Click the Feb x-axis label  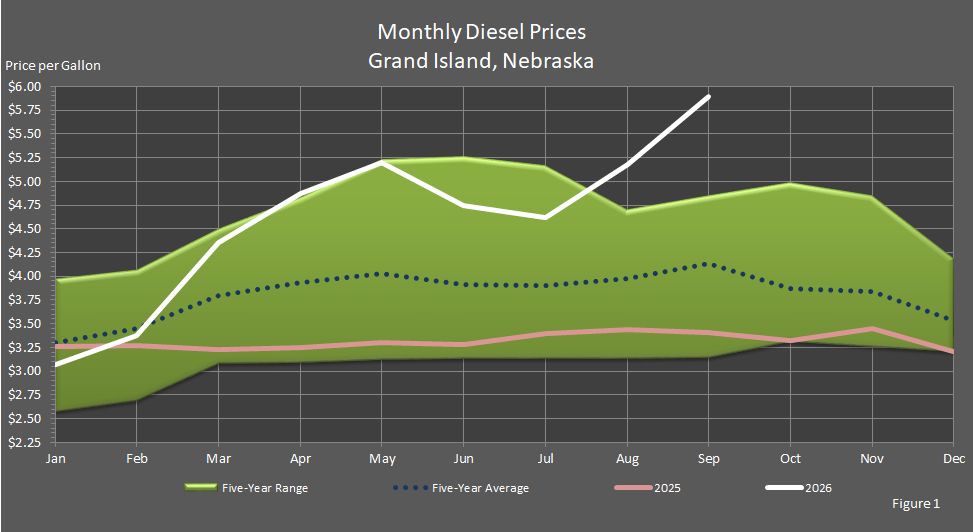tap(137, 459)
